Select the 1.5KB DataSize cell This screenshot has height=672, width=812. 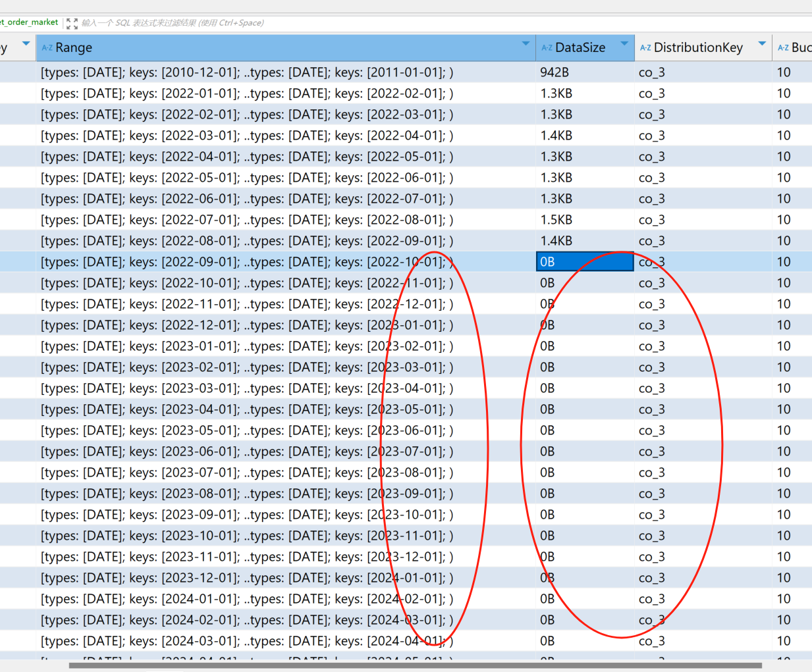tap(584, 220)
